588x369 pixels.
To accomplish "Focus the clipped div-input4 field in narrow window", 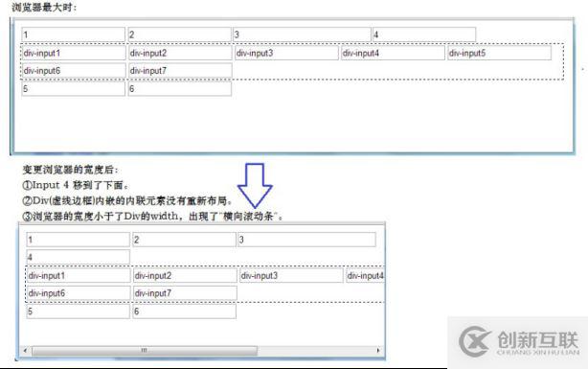I will [365, 275].
